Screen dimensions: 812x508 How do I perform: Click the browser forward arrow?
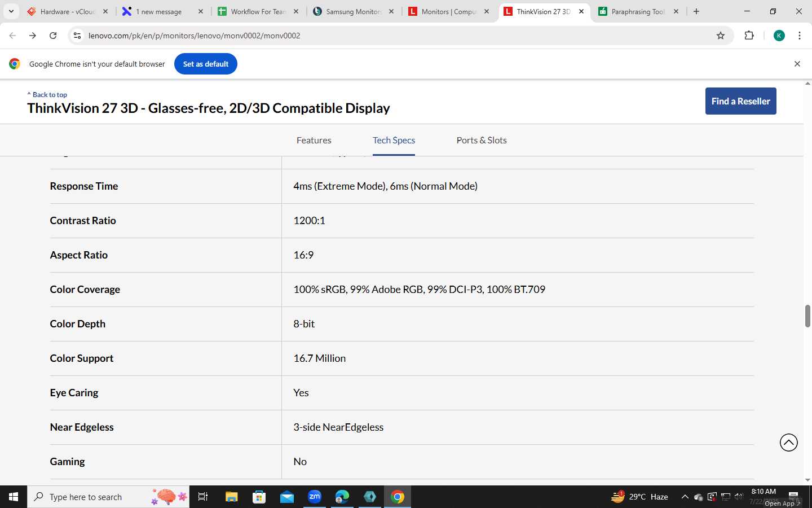[33, 36]
